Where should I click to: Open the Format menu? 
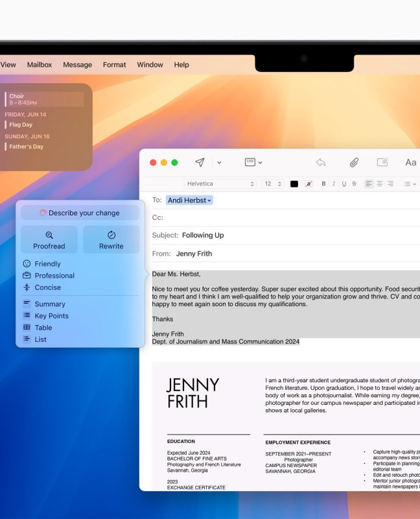pyautogui.click(x=115, y=64)
